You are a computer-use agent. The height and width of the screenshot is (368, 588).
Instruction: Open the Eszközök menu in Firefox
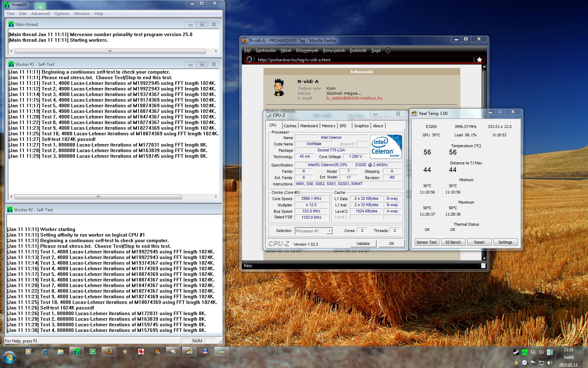point(358,50)
